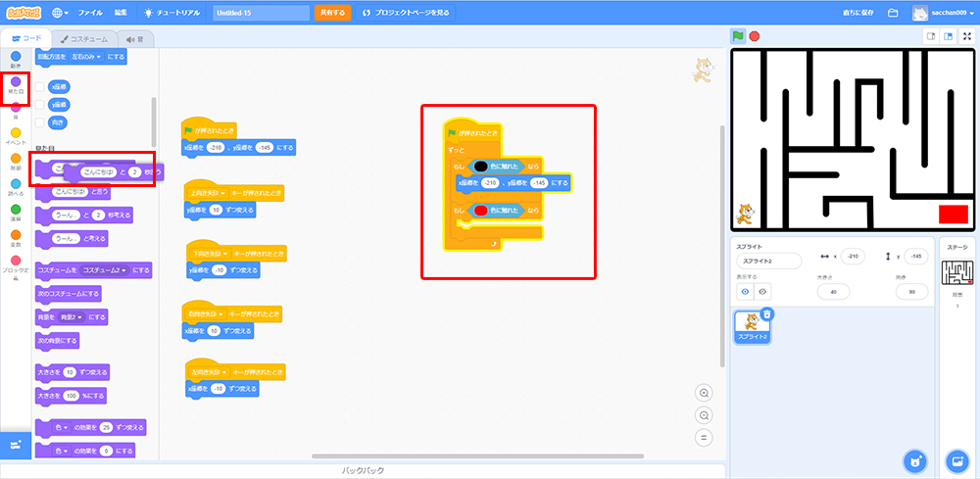Enable the x座標 reporter checkbox
The height and width of the screenshot is (479, 980).
point(39,86)
